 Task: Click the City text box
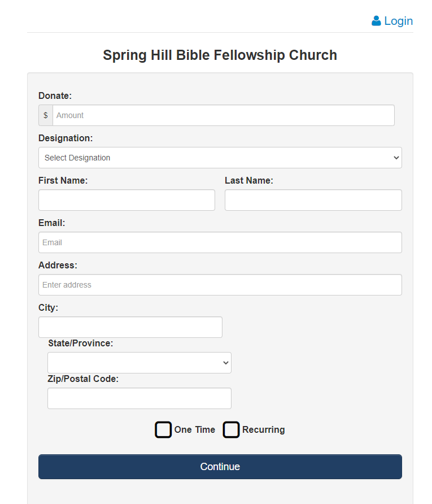tap(130, 327)
